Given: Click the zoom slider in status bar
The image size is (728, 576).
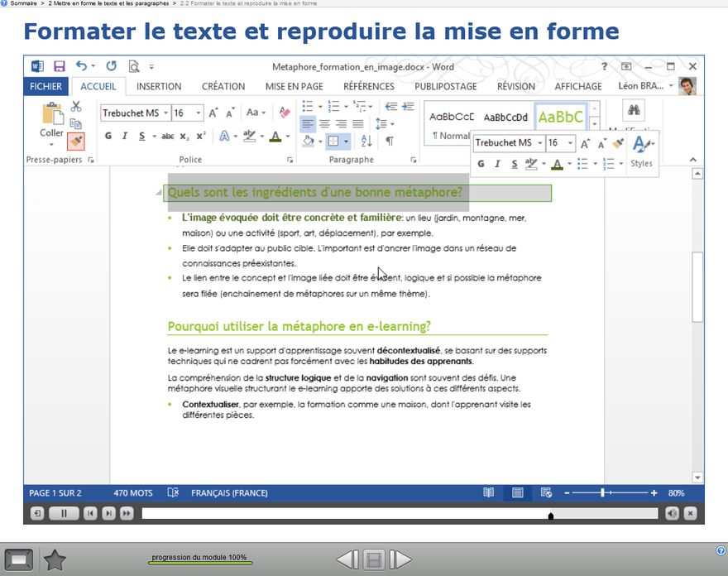Looking at the screenshot, I should point(603,493).
